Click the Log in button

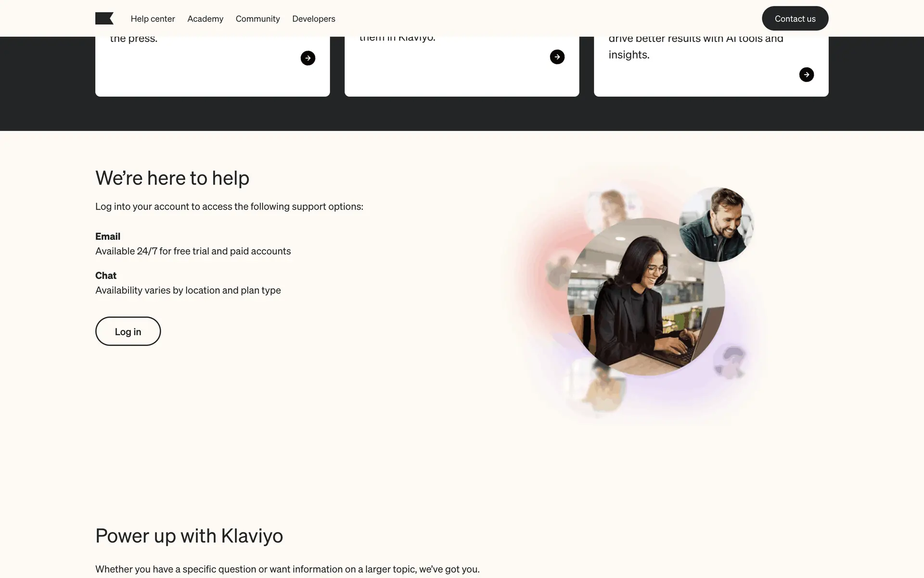128,331
